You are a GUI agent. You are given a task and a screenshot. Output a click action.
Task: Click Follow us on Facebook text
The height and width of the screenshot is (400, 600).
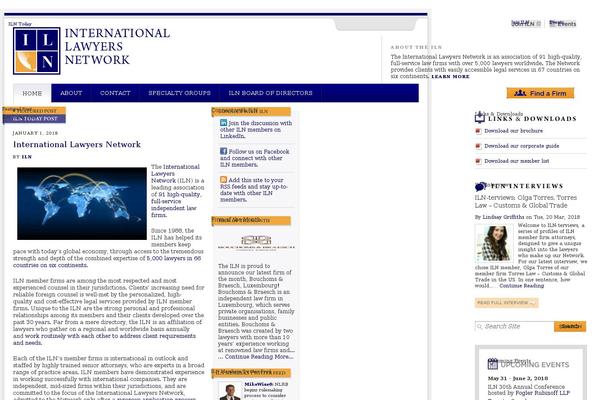coord(255,158)
